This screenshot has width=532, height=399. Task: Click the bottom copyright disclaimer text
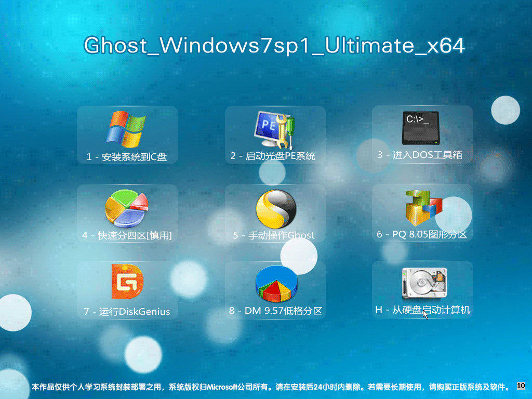[x=271, y=387]
